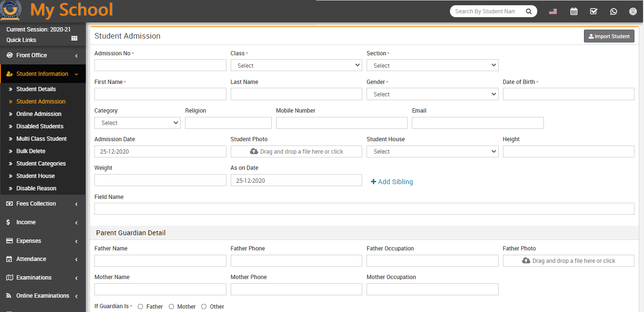Open the Gender dropdown
This screenshot has width=644, height=312.
click(x=432, y=94)
